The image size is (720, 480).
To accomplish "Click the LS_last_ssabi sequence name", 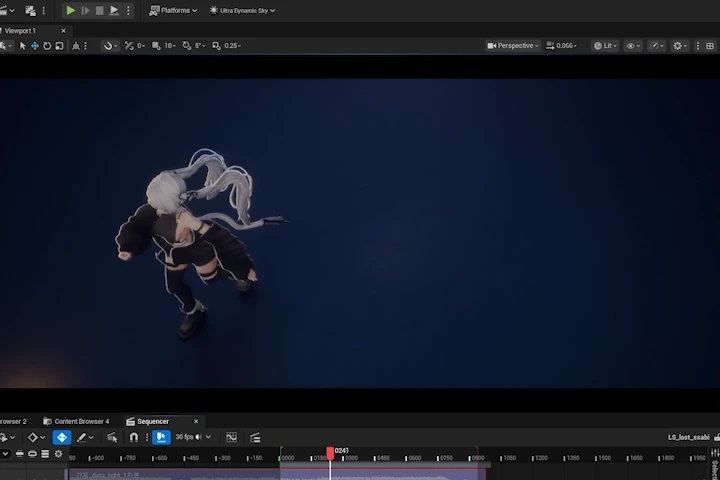I will pos(688,437).
